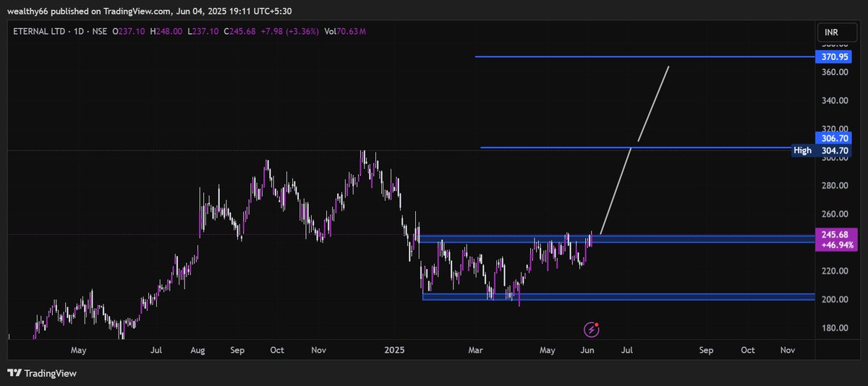The image size is (868, 386).
Task: Click the Mar label on time axis
Action: coord(475,350)
